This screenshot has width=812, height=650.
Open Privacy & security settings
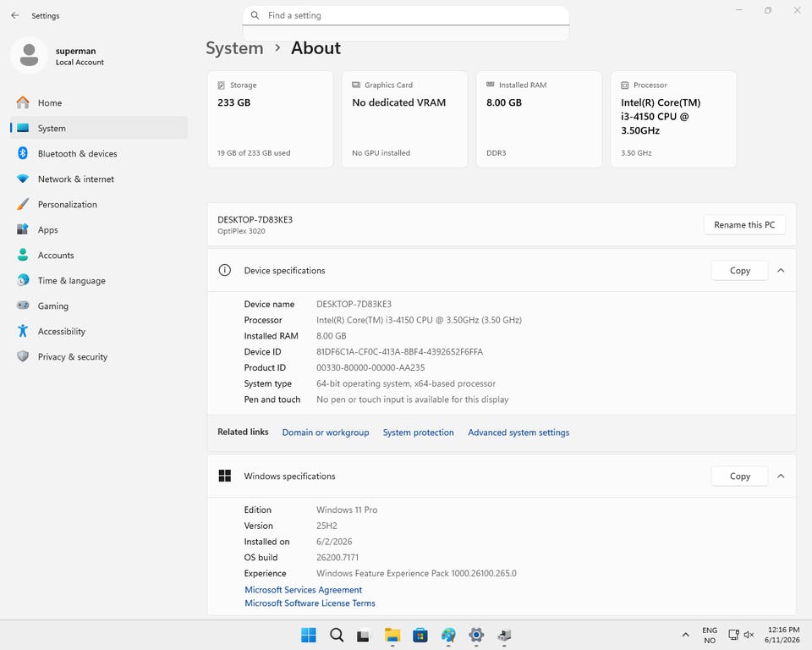tap(98, 356)
